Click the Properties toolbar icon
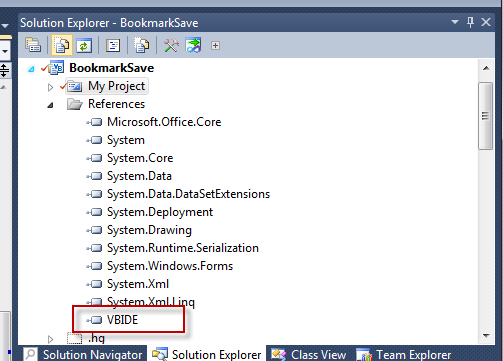Image resolution: width=503 pixels, height=361 pixels. pyautogui.click(x=33, y=45)
